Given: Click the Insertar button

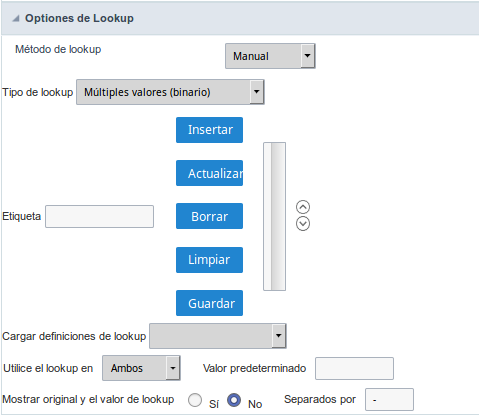Looking at the screenshot, I should click(x=209, y=130).
